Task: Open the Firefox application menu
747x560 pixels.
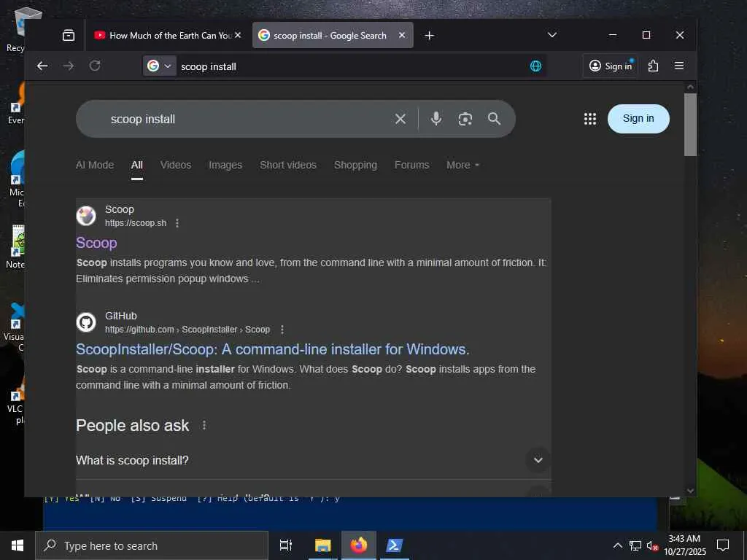Action: [x=679, y=66]
